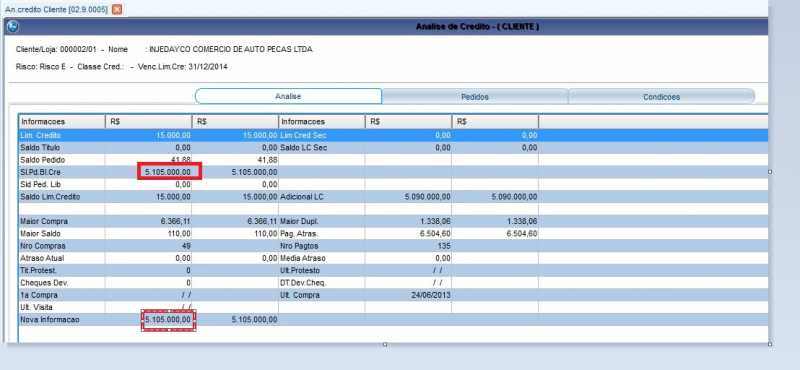The height and width of the screenshot is (370, 800).
Task: Click the Ult. Compra date 24/06/2013
Action: 431,295
